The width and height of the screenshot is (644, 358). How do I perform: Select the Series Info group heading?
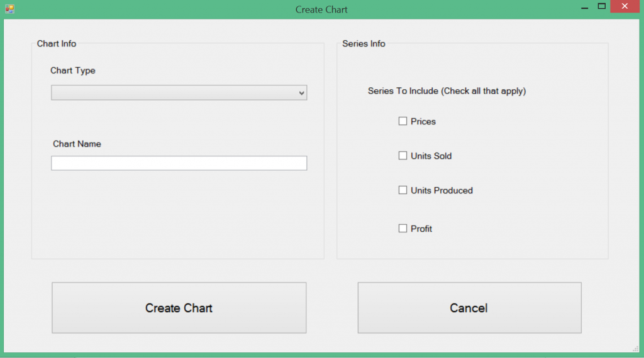coord(364,43)
